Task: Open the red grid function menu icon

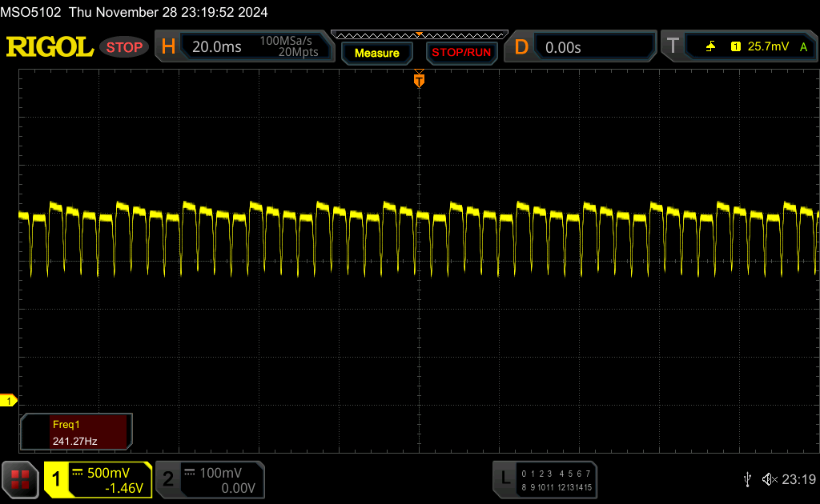Action: (x=20, y=479)
